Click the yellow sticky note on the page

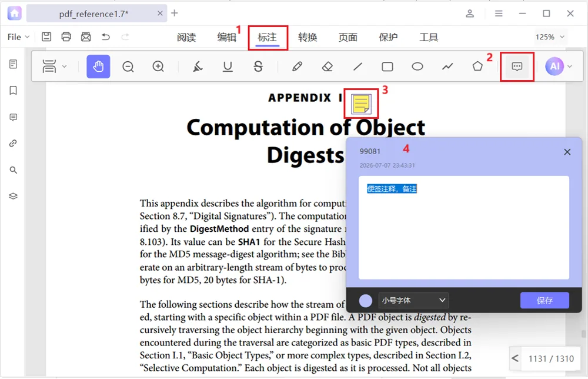(361, 104)
